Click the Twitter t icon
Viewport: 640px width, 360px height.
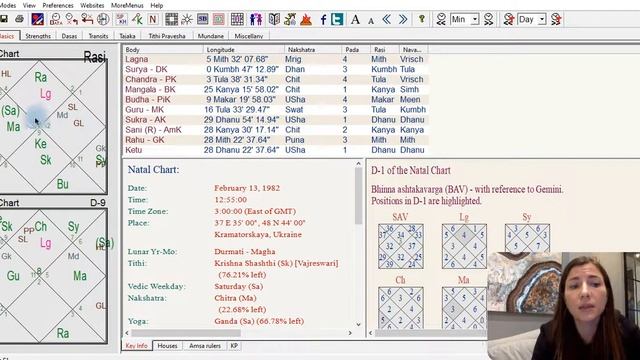coord(337,19)
